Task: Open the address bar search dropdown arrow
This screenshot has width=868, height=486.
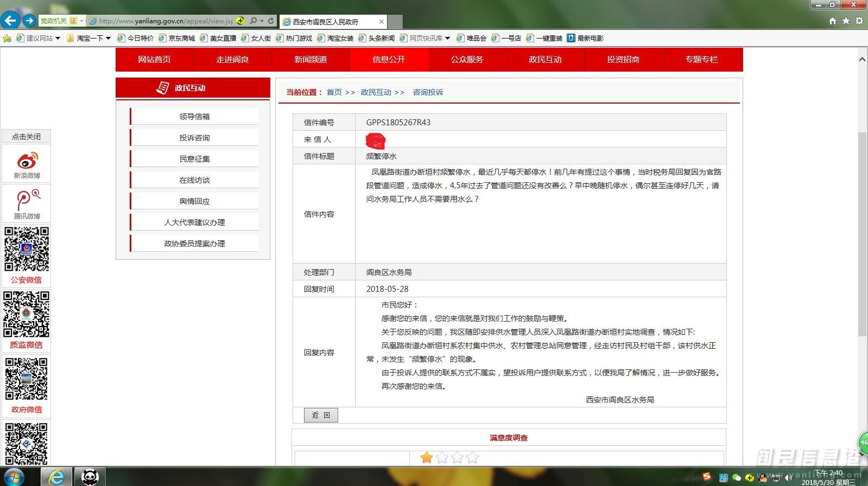Action: [x=262, y=21]
